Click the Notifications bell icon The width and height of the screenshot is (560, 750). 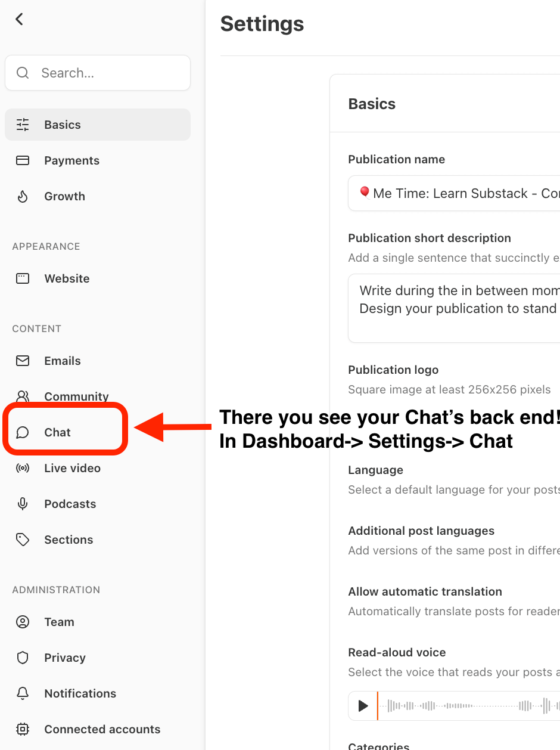click(23, 693)
